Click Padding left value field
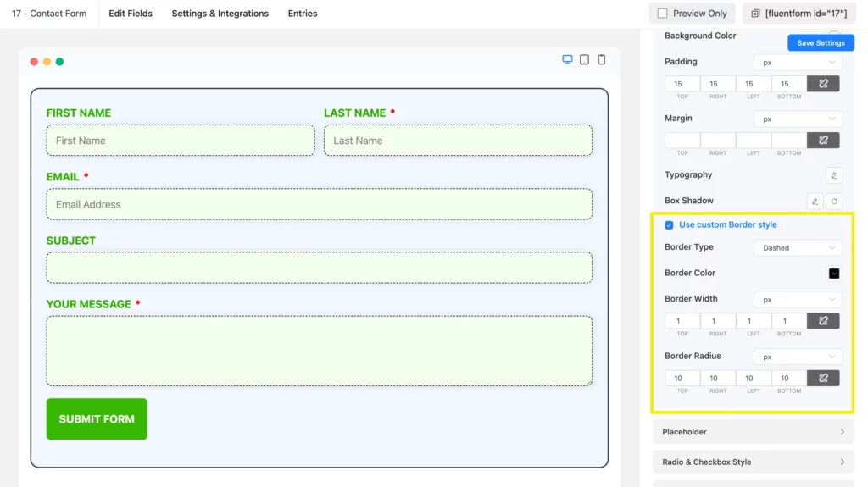 (x=754, y=84)
